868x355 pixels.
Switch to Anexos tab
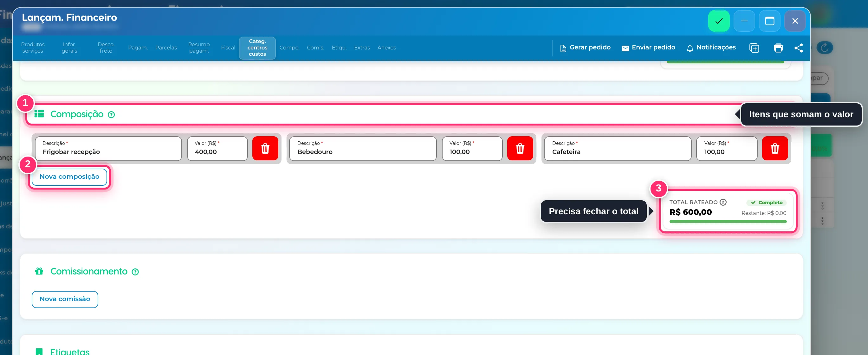pyautogui.click(x=386, y=48)
